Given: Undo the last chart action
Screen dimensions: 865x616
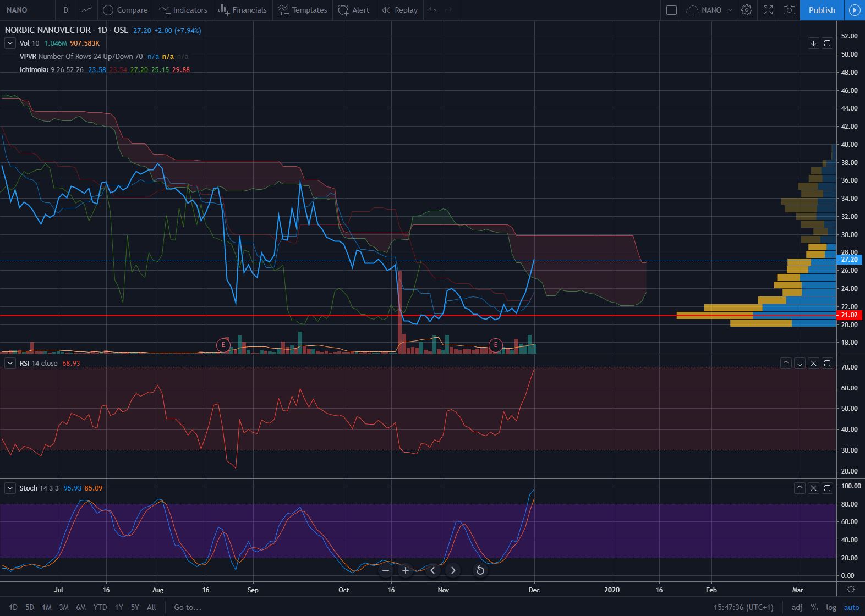Looking at the screenshot, I should tap(433, 10).
